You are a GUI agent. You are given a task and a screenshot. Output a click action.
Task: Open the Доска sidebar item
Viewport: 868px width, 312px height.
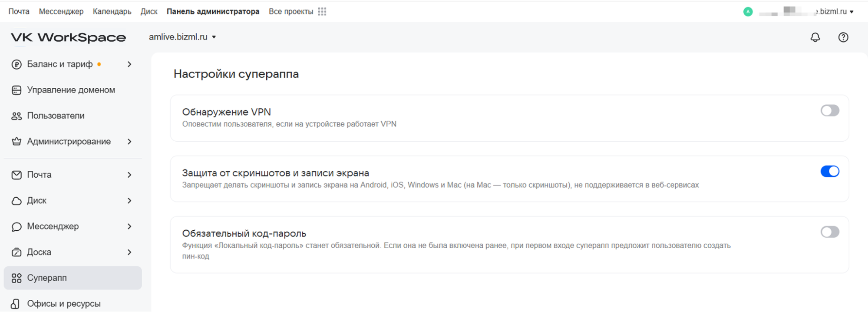click(x=39, y=252)
